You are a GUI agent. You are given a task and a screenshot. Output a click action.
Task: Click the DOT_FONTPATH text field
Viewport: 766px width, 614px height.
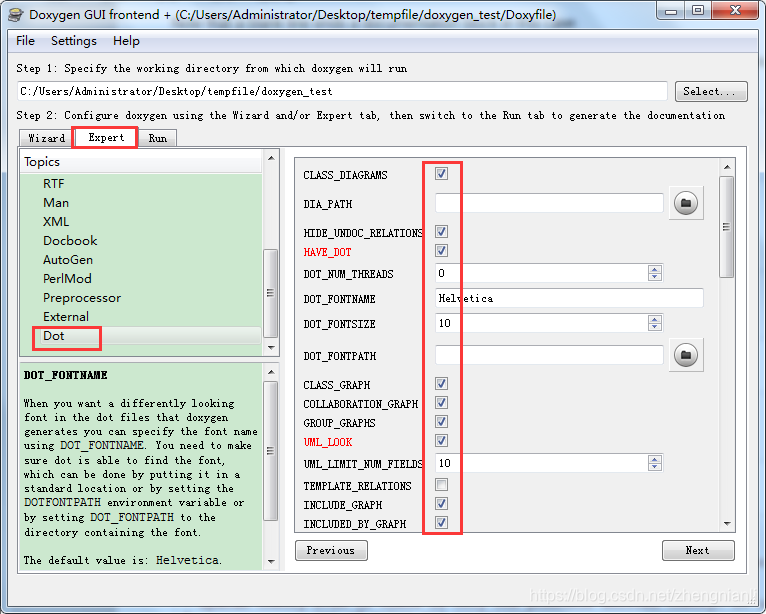[549, 355]
